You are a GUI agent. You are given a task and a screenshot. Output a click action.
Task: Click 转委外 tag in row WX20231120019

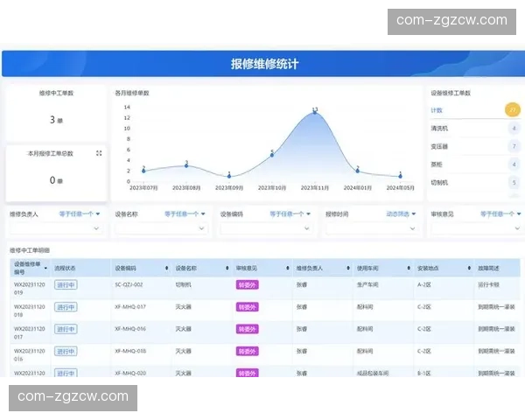[x=247, y=285]
